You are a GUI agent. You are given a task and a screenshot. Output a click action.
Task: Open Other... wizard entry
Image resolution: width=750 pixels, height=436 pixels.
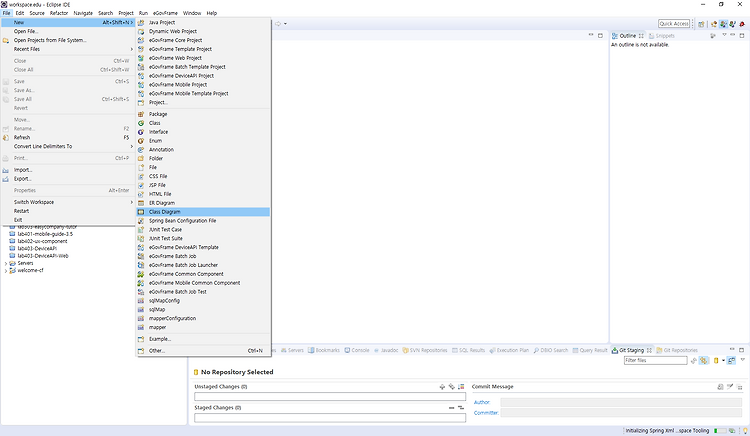(203, 351)
